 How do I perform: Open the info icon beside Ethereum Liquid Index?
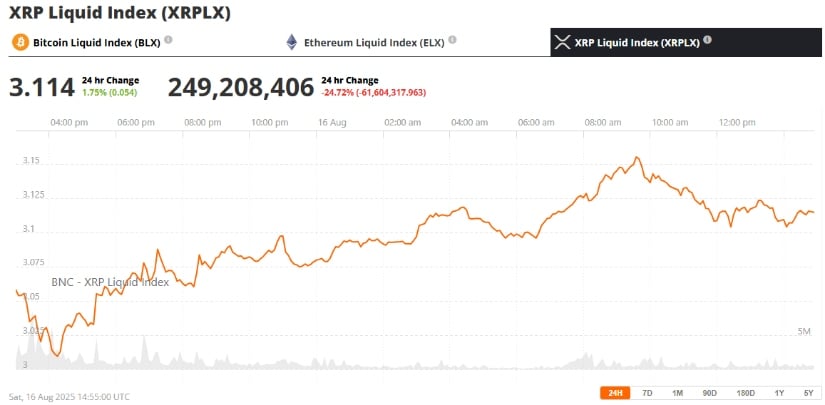452,40
